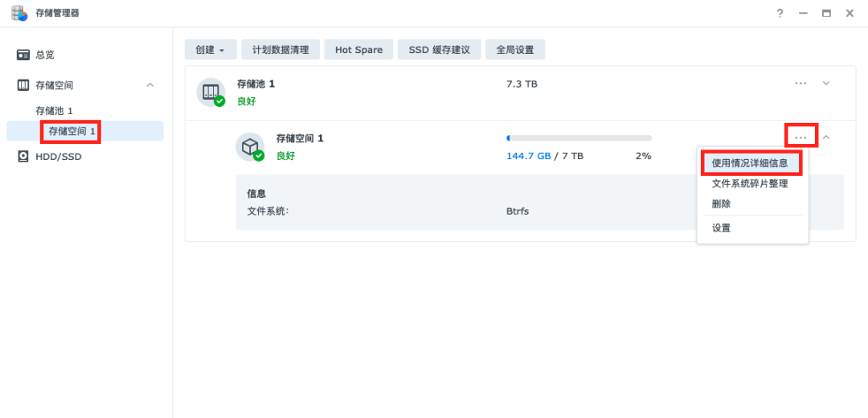Image resolution: width=868 pixels, height=418 pixels.
Task: Open 存储池 1 three-dot more menu
Action: pyautogui.click(x=800, y=83)
